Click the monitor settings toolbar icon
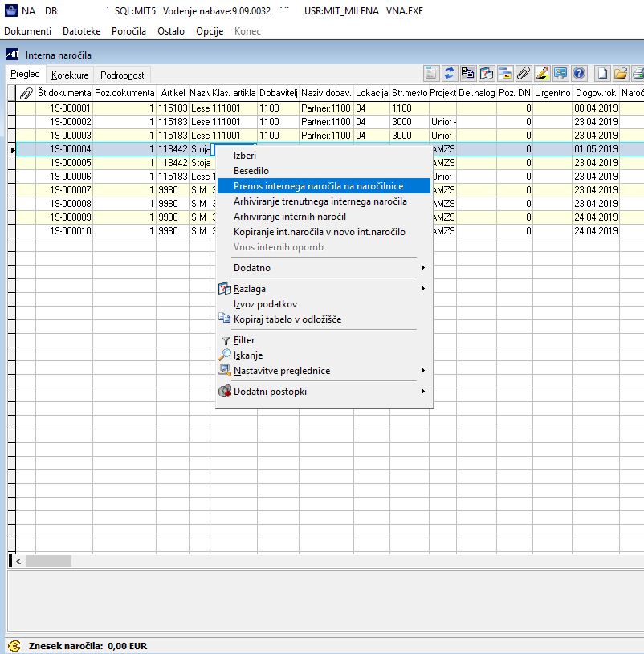Screen dimensions: 644x654 pos(560,74)
